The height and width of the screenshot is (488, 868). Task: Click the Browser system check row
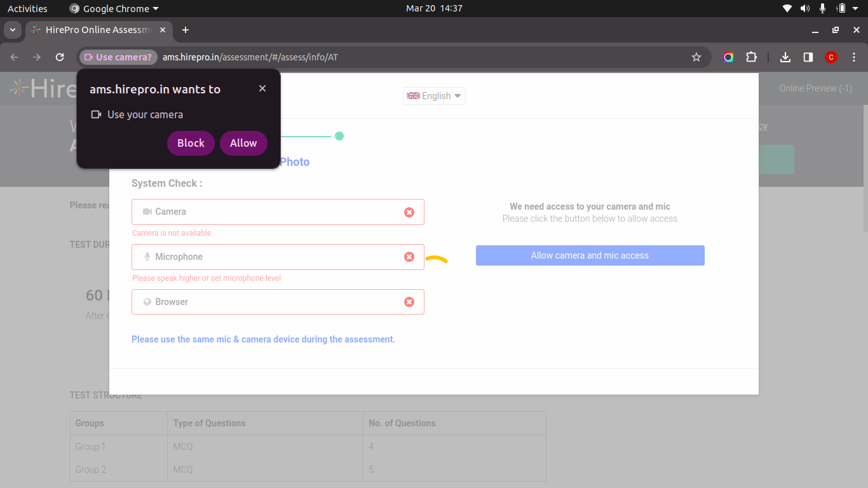pyautogui.click(x=278, y=302)
